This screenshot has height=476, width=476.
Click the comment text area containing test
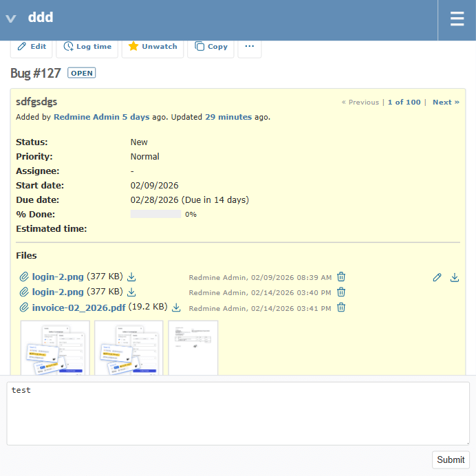(238, 413)
